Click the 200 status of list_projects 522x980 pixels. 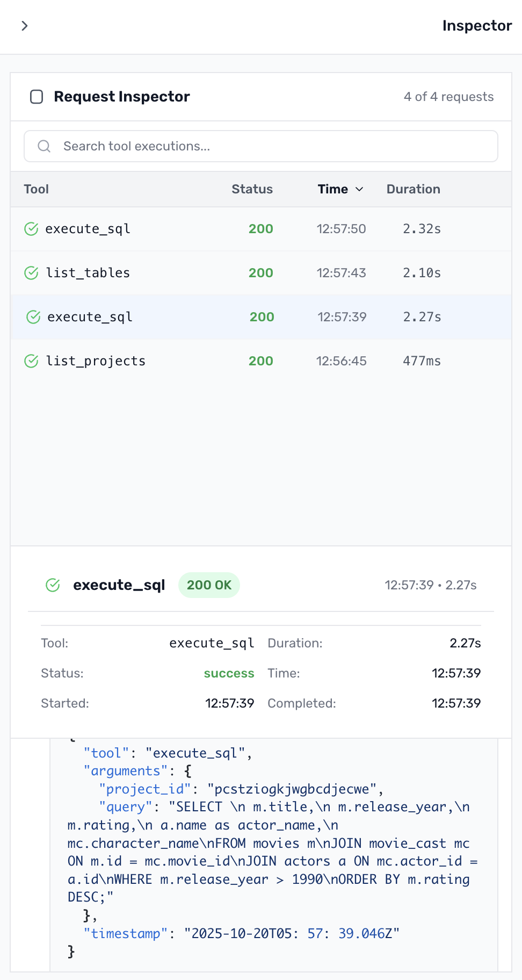(260, 361)
